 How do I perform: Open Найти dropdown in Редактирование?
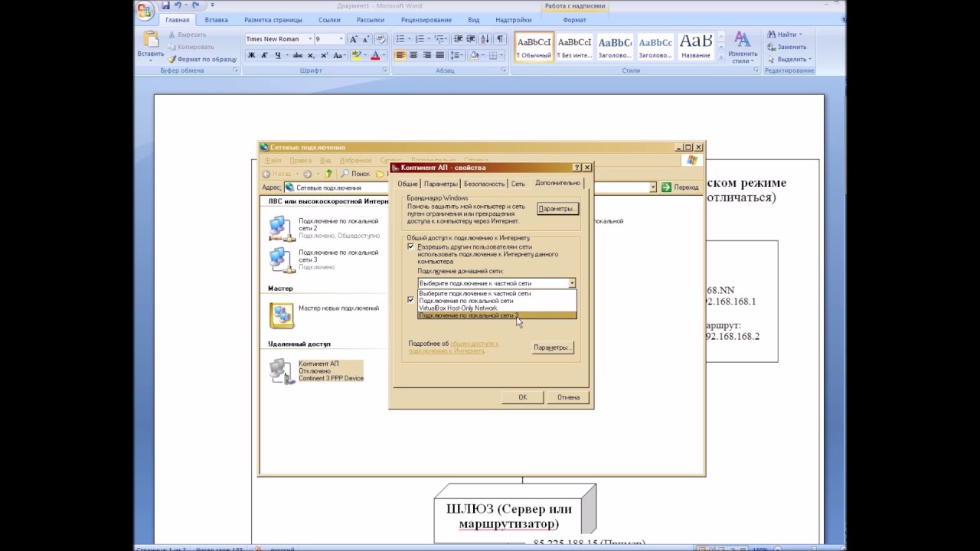(801, 34)
